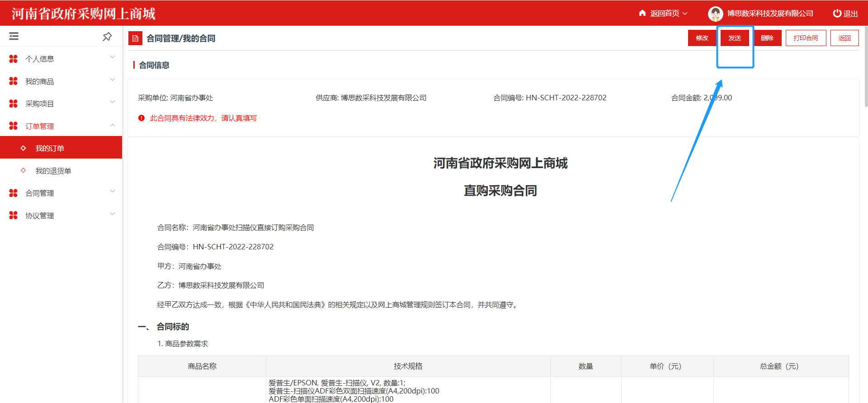Screen dimensions: 868x403
Task: Open 协议管理 menu item
Action: click(x=61, y=216)
